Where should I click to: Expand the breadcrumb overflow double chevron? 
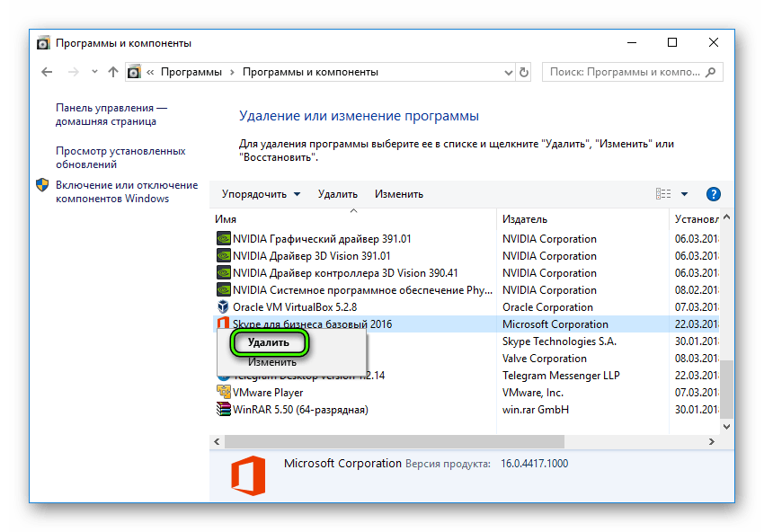150,72
